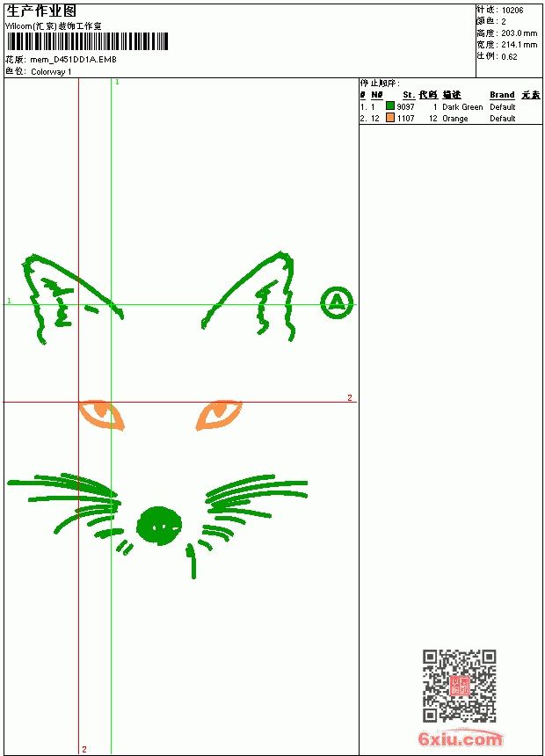This screenshot has height=756, width=545.
Task: Open the 6xiu.com watermark link
Action: click(460, 738)
